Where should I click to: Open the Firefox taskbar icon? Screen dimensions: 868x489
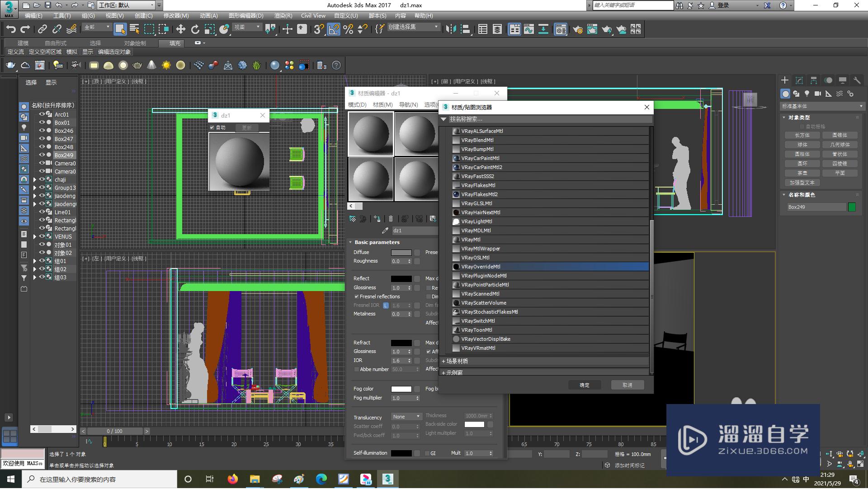click(x=233, y=479)
